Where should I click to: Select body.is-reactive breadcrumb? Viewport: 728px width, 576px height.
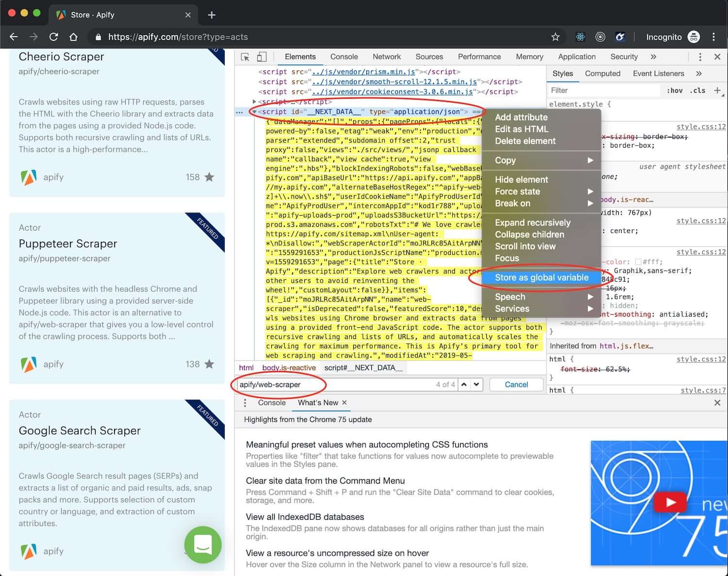(289, 368)
